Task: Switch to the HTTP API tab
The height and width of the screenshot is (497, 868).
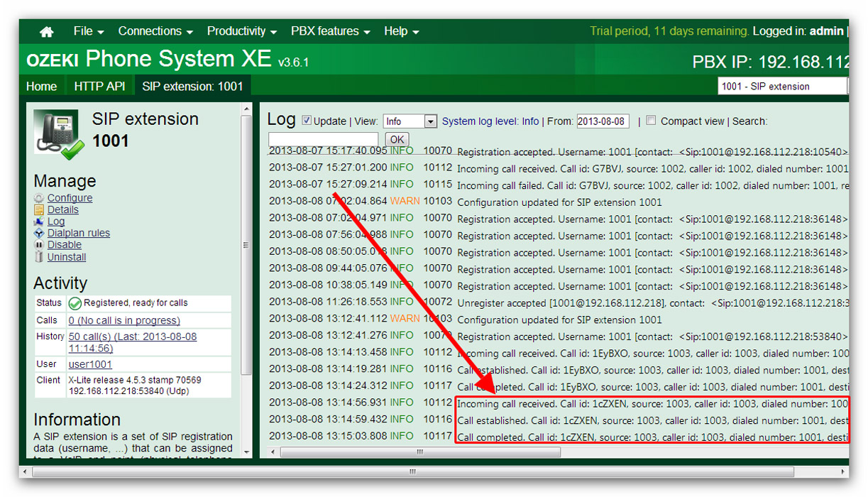Action: click(99, 86)
